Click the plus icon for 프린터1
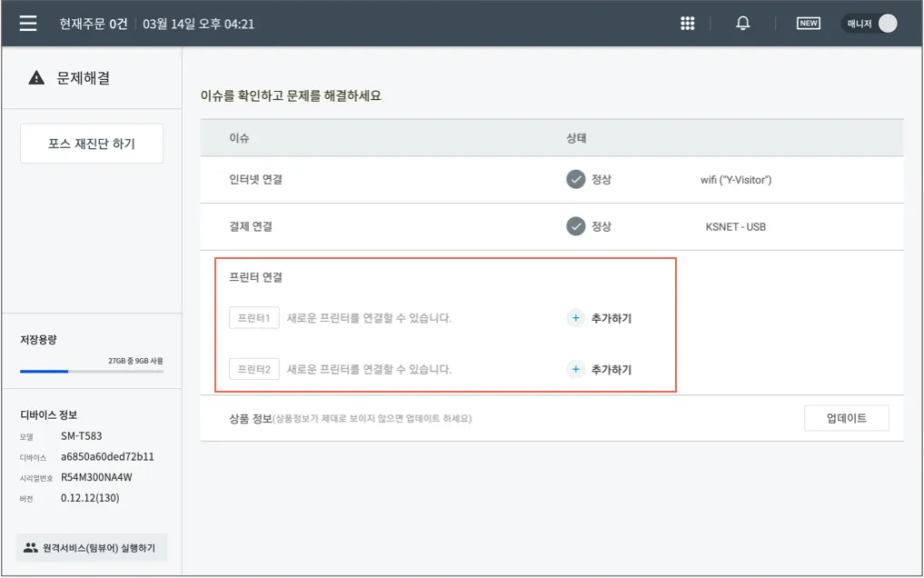Image resolution: width=924 pixels, height=578 pixels. (x=576, y=318)
